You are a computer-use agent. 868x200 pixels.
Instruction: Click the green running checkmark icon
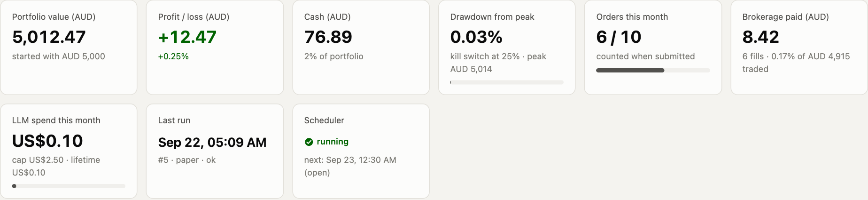(x=309, y=142)
